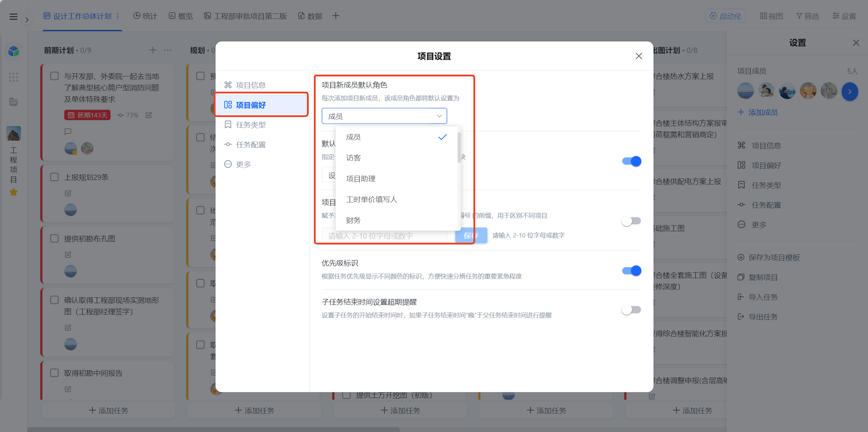Image resolution: width=868 pixels, height=432 pixels.
Task: Open the default role 成员 dropdown
Action: point(384,116)
